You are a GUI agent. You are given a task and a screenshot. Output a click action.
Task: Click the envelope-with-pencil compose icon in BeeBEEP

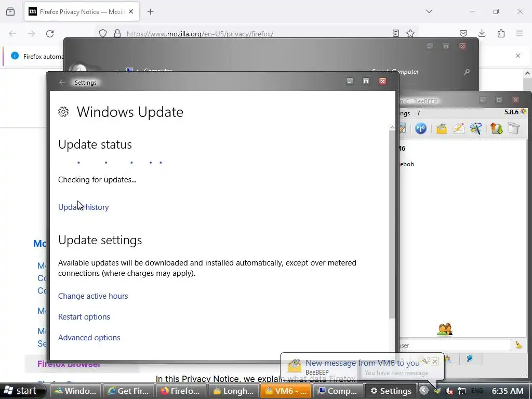tap(459, 129)
